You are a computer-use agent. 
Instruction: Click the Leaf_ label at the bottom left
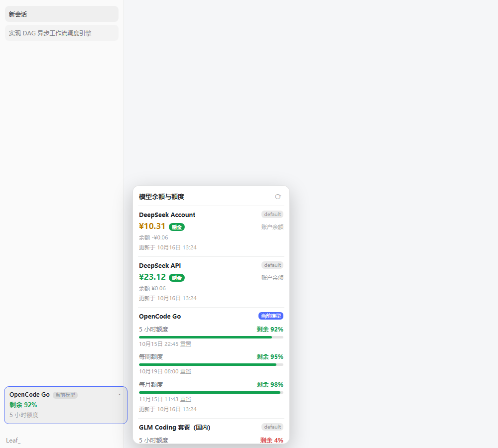13,441
